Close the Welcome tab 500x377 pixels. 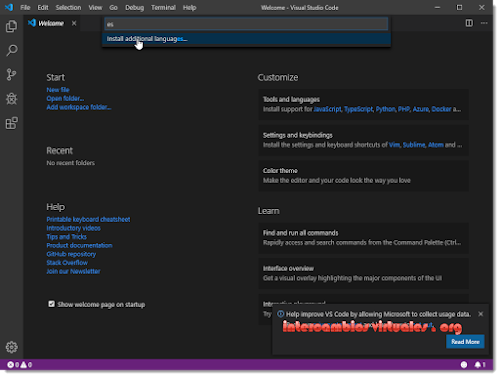click(x=74, y=23)
